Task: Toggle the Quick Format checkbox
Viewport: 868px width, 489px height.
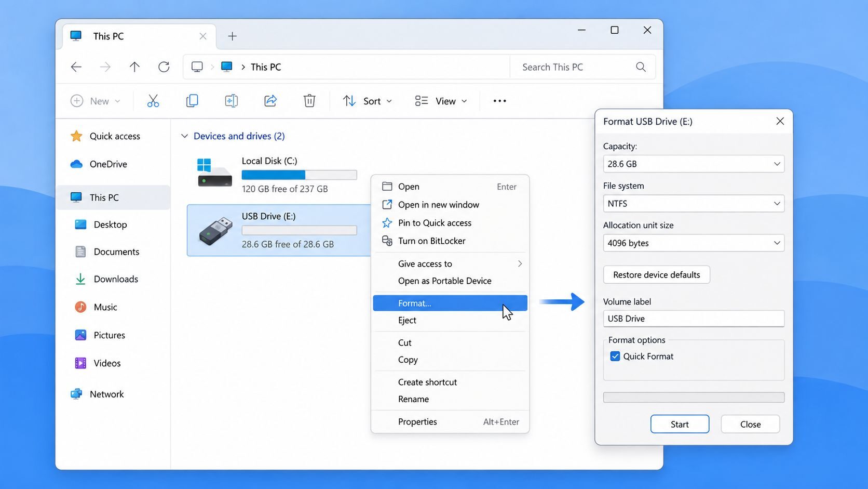Action: pos(615,356)
